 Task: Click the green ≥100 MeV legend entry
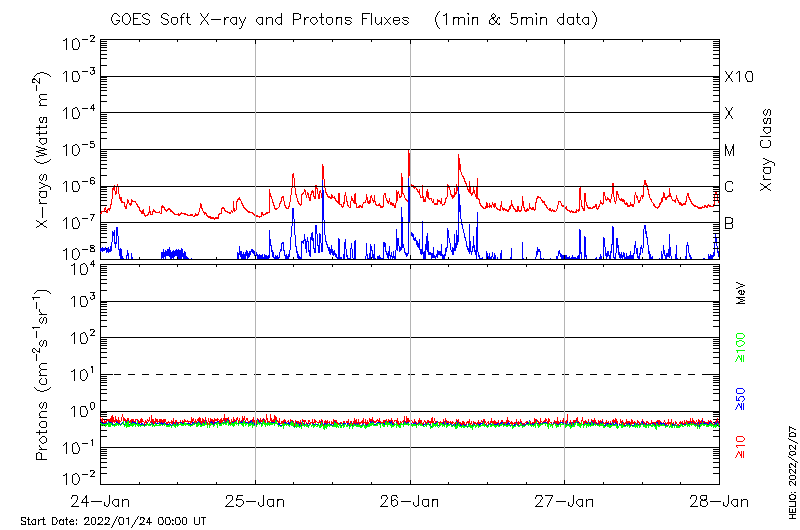click(741, 345)
